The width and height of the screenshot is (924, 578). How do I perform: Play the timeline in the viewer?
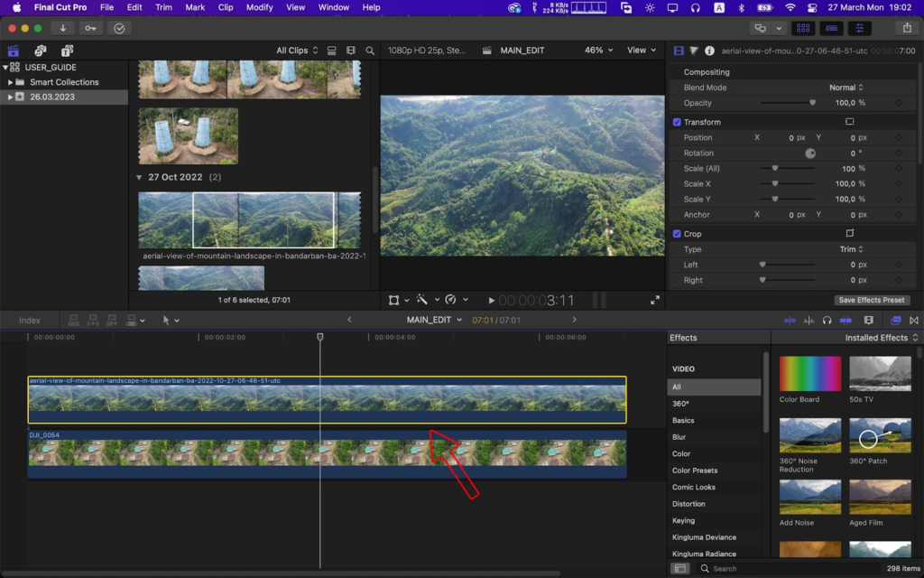click(492, 300)
